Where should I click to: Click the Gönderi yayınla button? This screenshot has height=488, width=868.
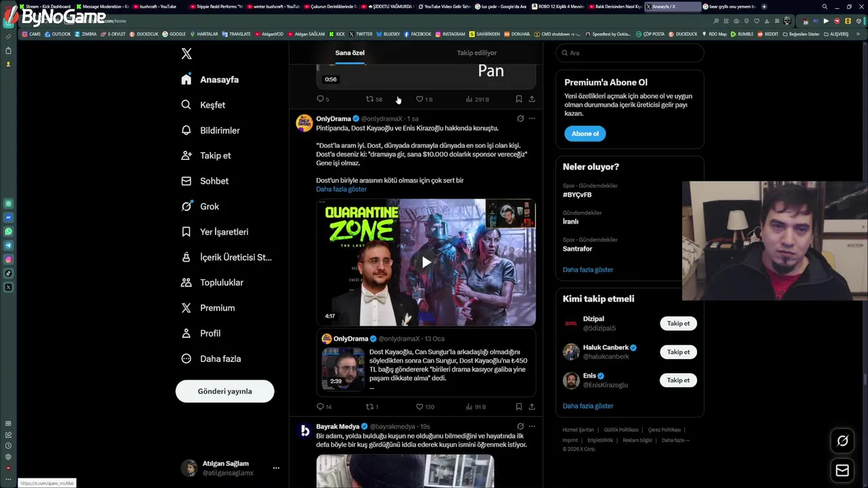[224, 391]
